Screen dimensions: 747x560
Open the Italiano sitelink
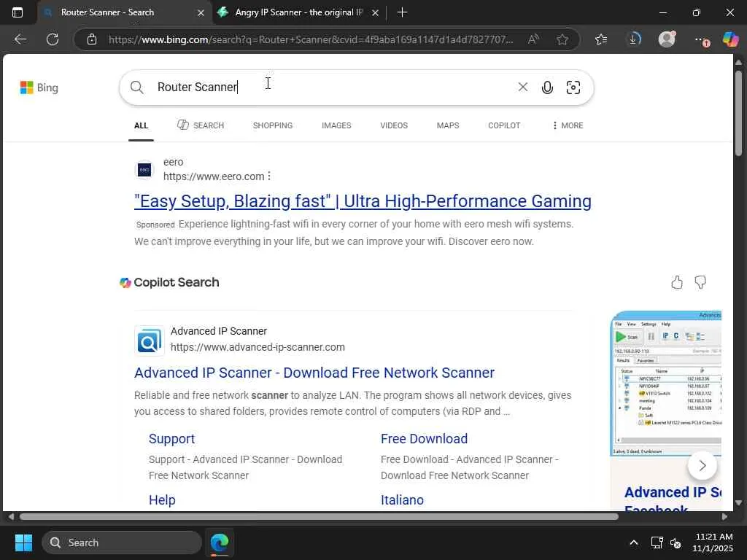[x=402, y=500]
